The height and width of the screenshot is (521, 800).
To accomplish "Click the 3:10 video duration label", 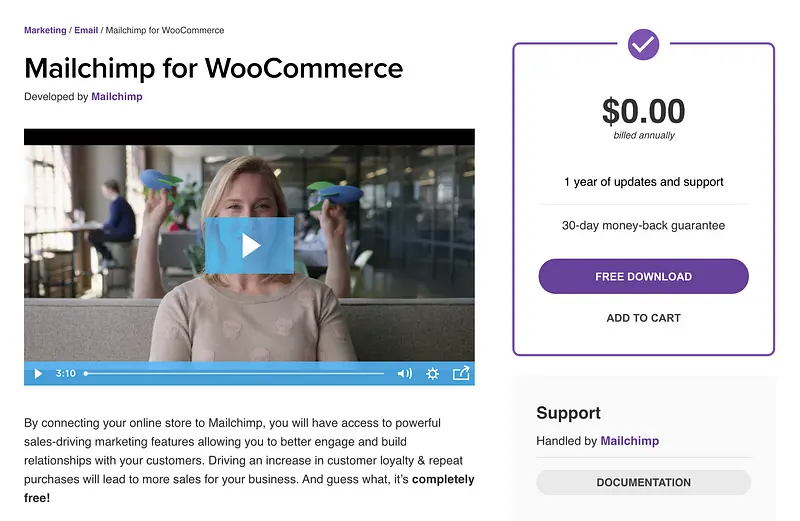I will coord(65,374).
